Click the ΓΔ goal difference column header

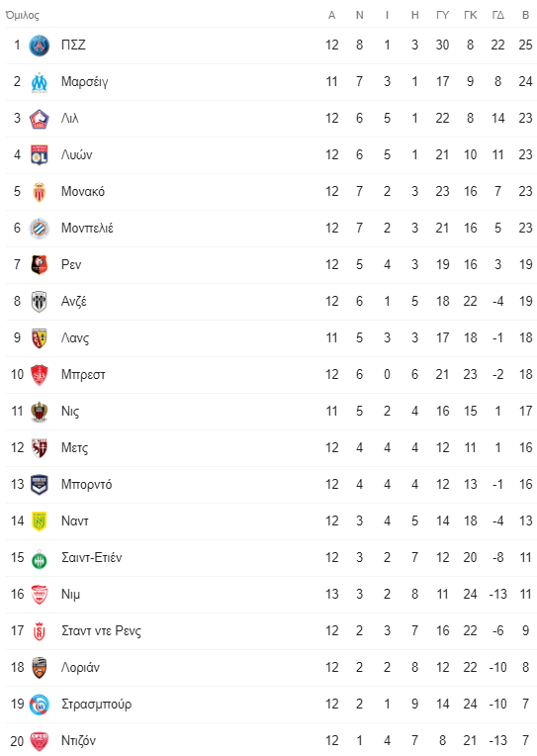498,16
